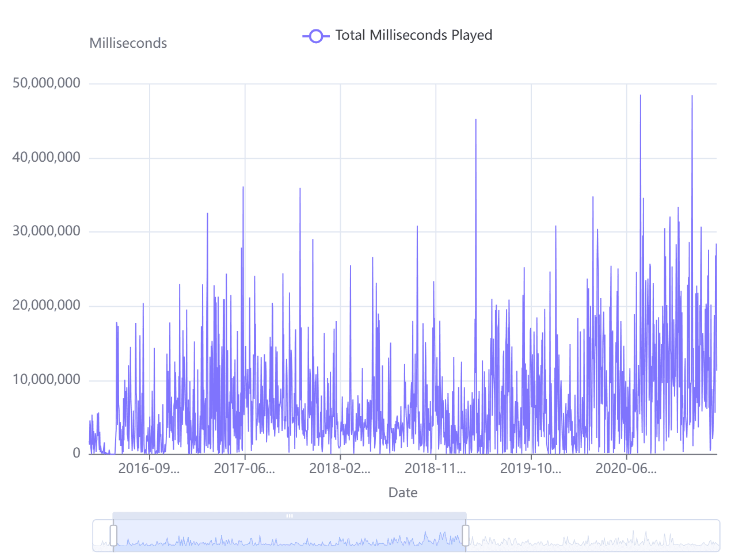This screenshot has width=731, height=560.
Task: Click the 2020-06... x-axis date label
Action: [626, 468]
